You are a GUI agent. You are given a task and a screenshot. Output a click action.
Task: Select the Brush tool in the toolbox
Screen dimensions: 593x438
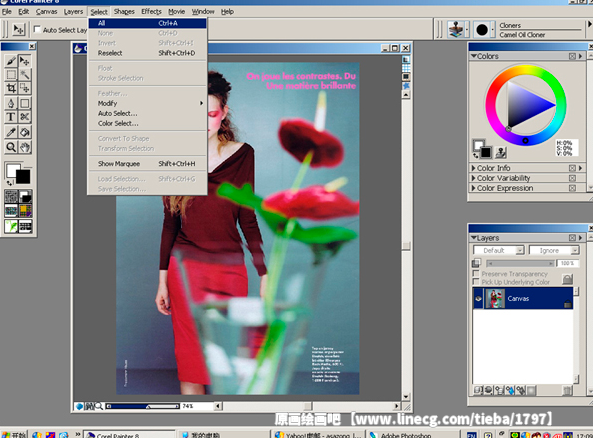11,61
